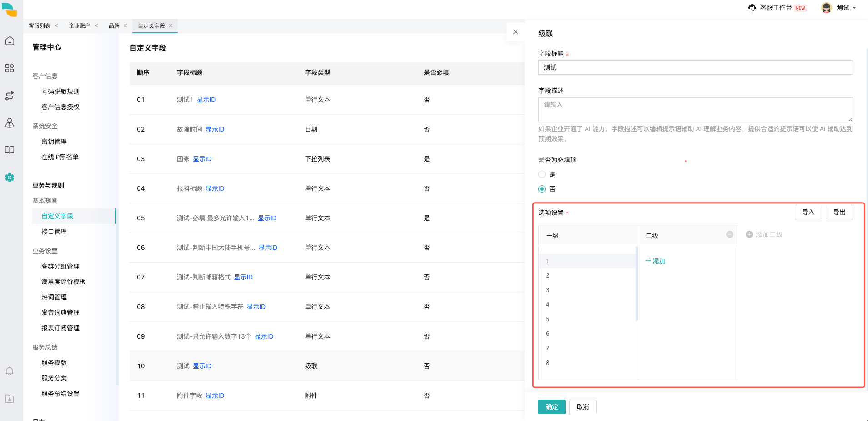Close the 品牌 tab
Viewport: 868px width, 421px height.
[x=125, y=25]
